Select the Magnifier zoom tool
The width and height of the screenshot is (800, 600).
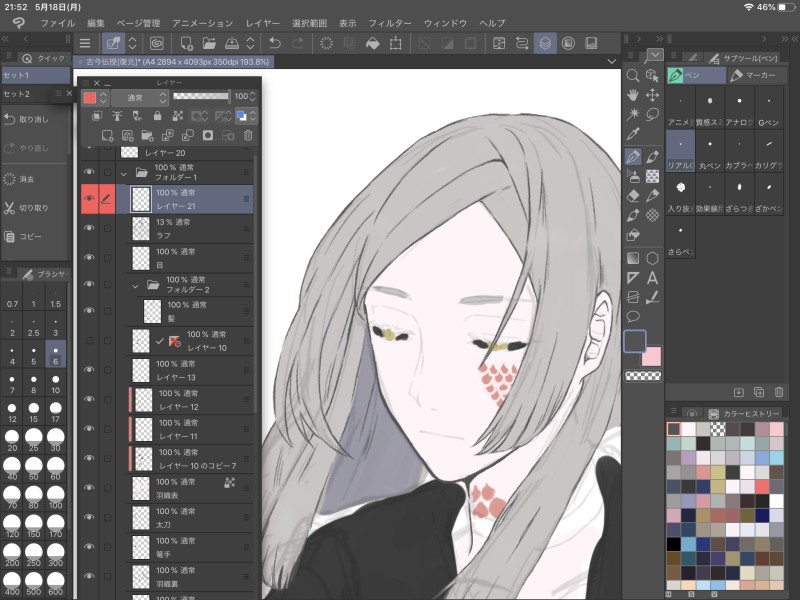[x=633, y=76]
